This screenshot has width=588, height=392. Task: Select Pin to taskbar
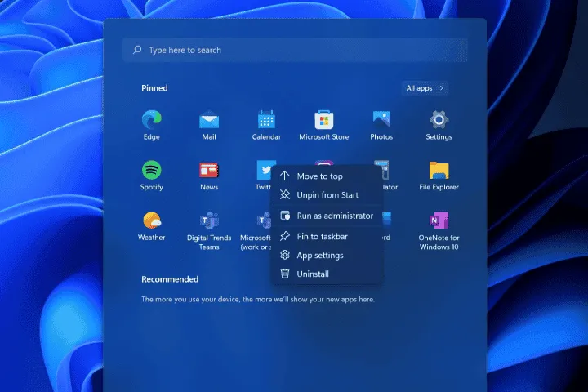[322, 236]
